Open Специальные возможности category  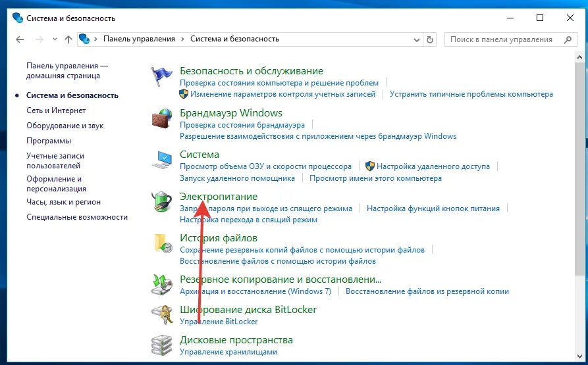[x=77, y=217]
